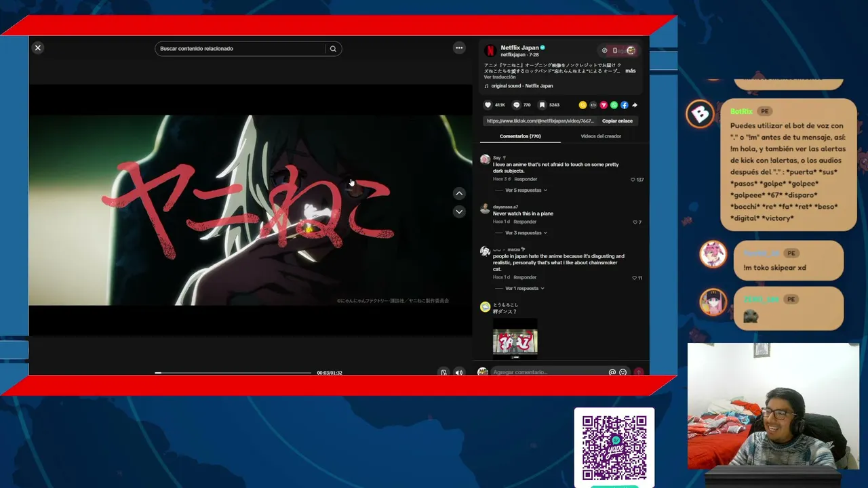Expand 'Ver 3 respuestas' replies

526,233
